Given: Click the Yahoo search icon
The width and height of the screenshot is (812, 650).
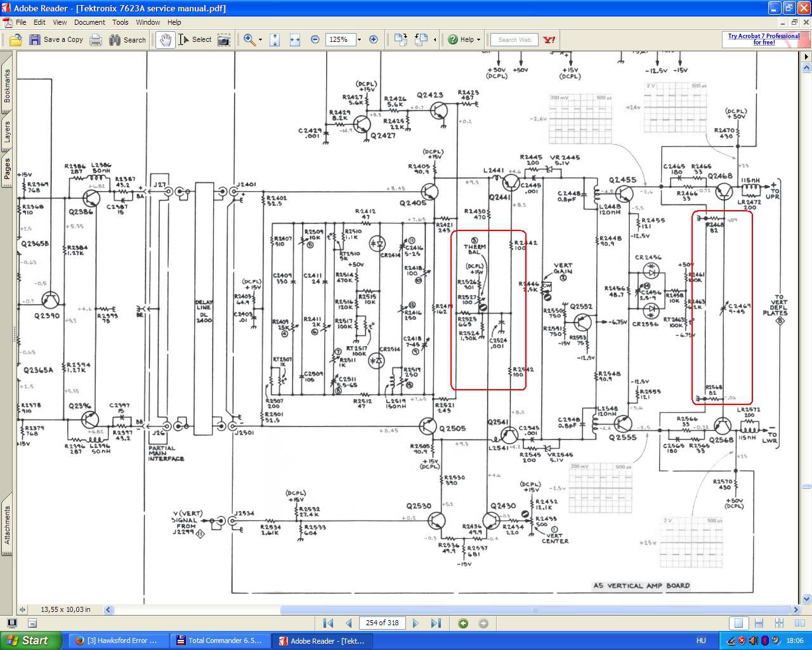Looking at the screenshot, I should 549,40.
